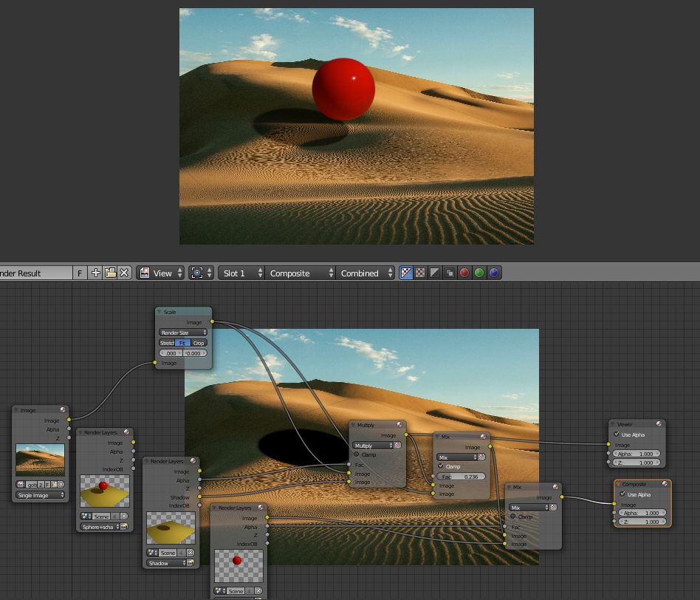Click the dune thumbnail in Image node

(x=40, y=459)
